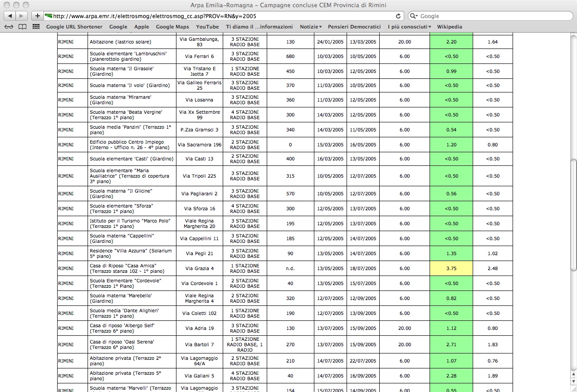Open the Google search magnifier menu
Viewport: 577px width, 392px height.
click(x=414, y=16)
